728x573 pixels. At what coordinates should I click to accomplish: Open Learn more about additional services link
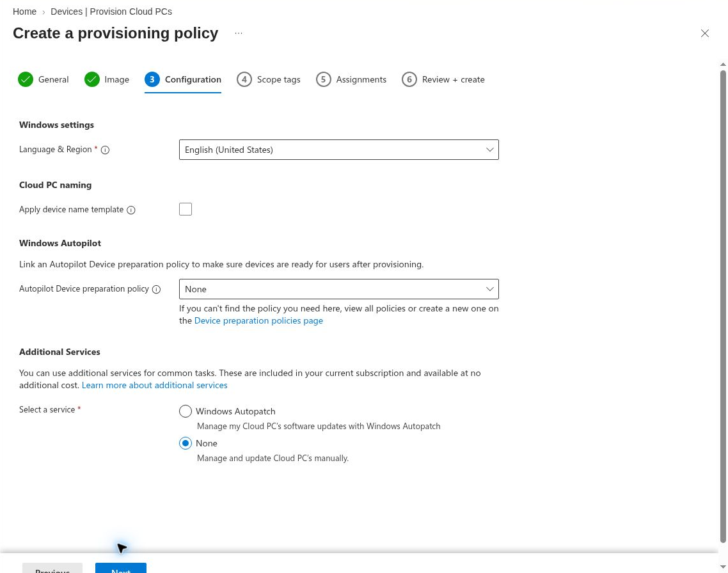tap(155, 385)
